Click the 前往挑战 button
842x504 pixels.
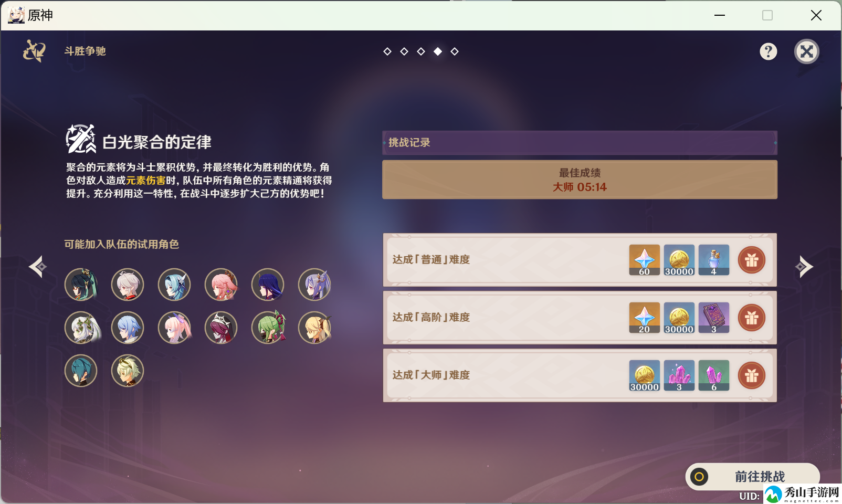click(752, 477)
